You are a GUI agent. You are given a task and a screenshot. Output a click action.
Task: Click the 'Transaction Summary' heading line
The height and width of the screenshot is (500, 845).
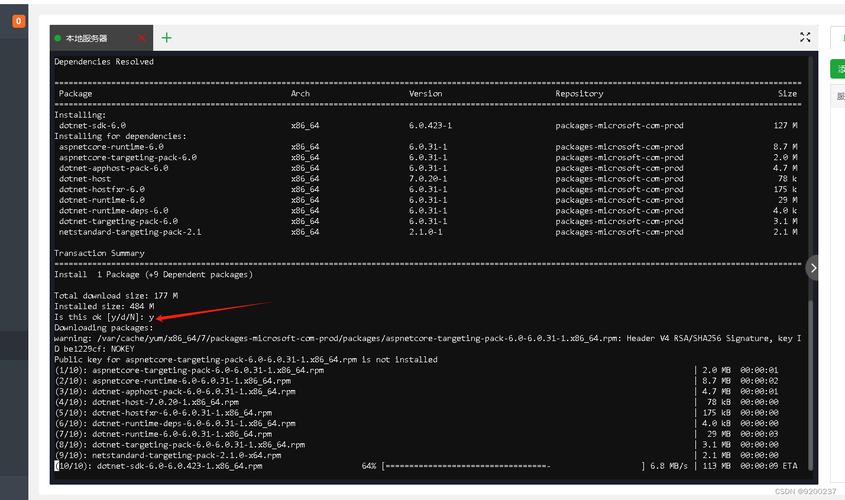pyautogui.click(x=99, y=253)
